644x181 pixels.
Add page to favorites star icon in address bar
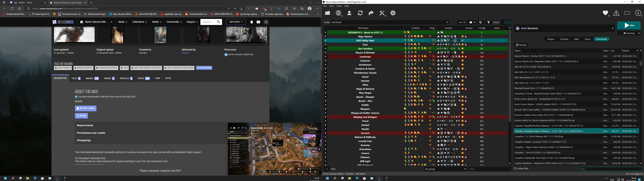click(241, 9)
